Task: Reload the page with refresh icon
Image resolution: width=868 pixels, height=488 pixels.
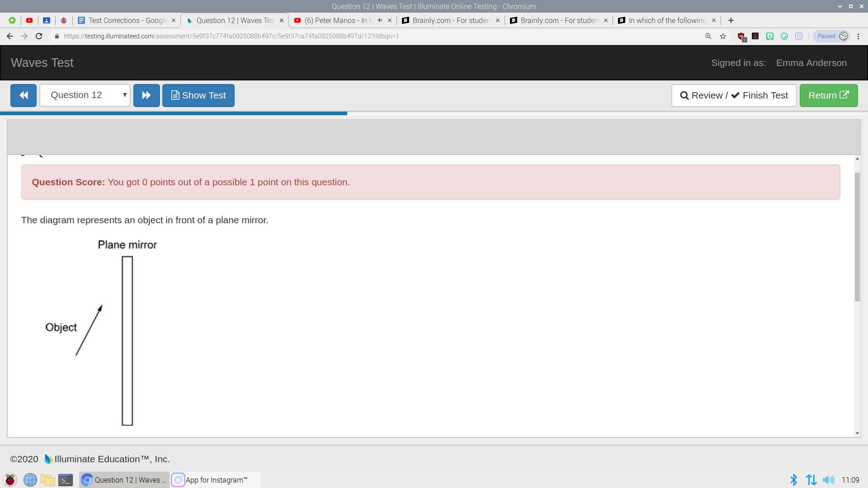Action: click(x=39, y=36)
